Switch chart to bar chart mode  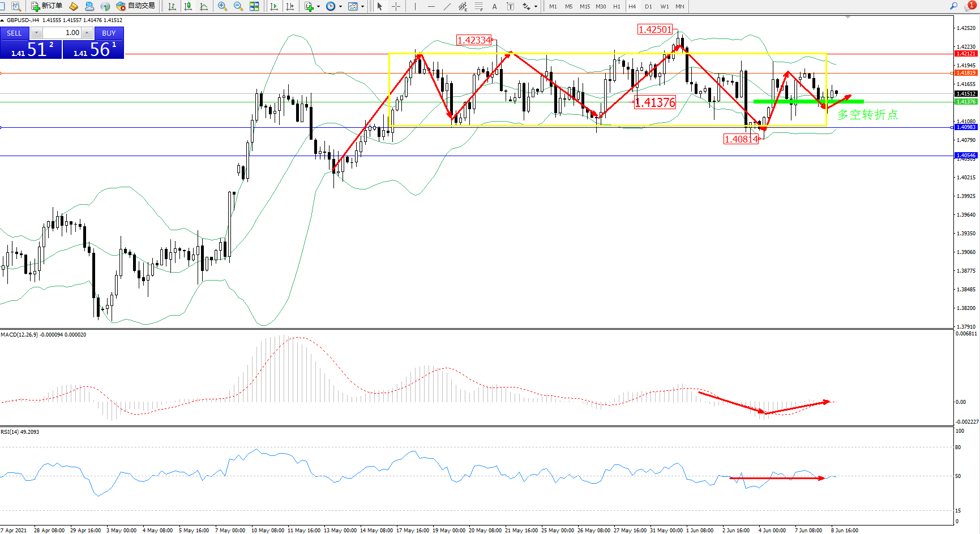(172, 6)
